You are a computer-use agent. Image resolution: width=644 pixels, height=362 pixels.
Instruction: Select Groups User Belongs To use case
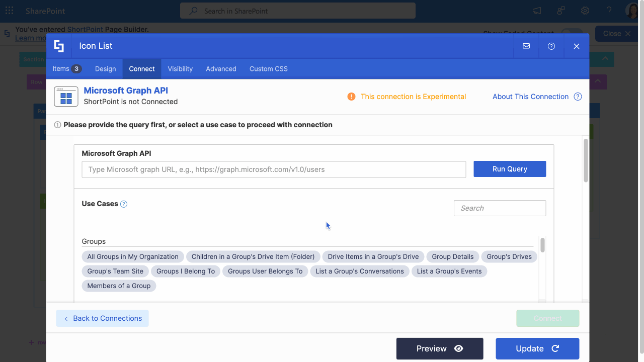pyautogui.click(x=265, y=271)
